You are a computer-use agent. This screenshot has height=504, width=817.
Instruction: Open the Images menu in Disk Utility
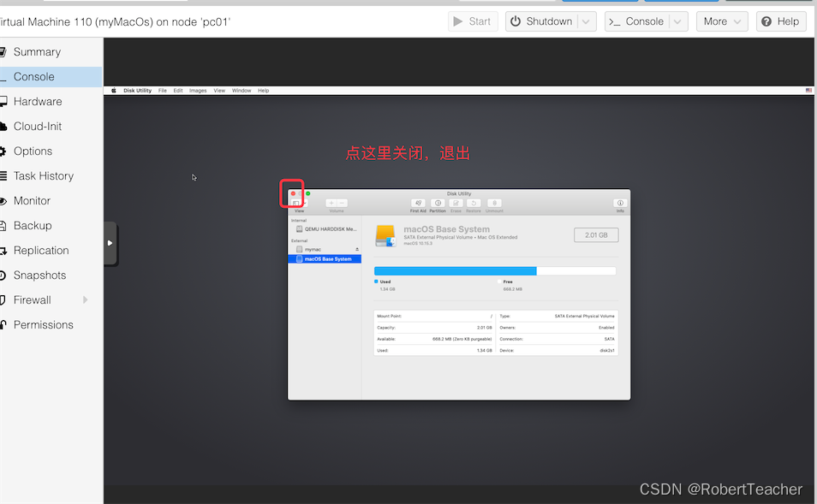pyautogui.click(x=199, y=90)
